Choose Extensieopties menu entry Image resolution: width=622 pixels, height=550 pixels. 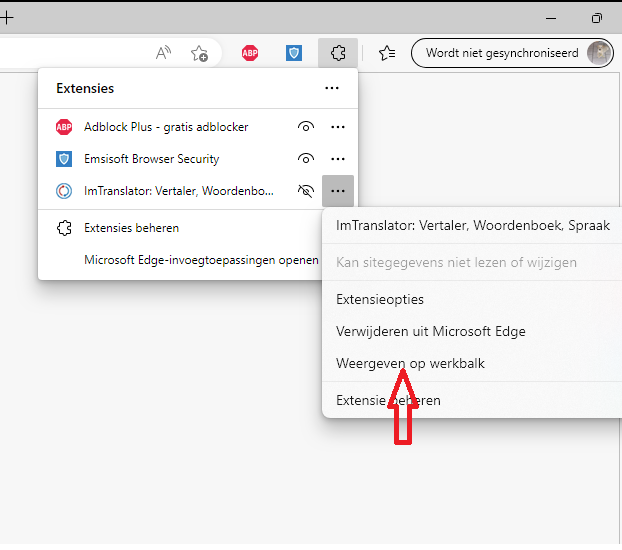[472, 299]
